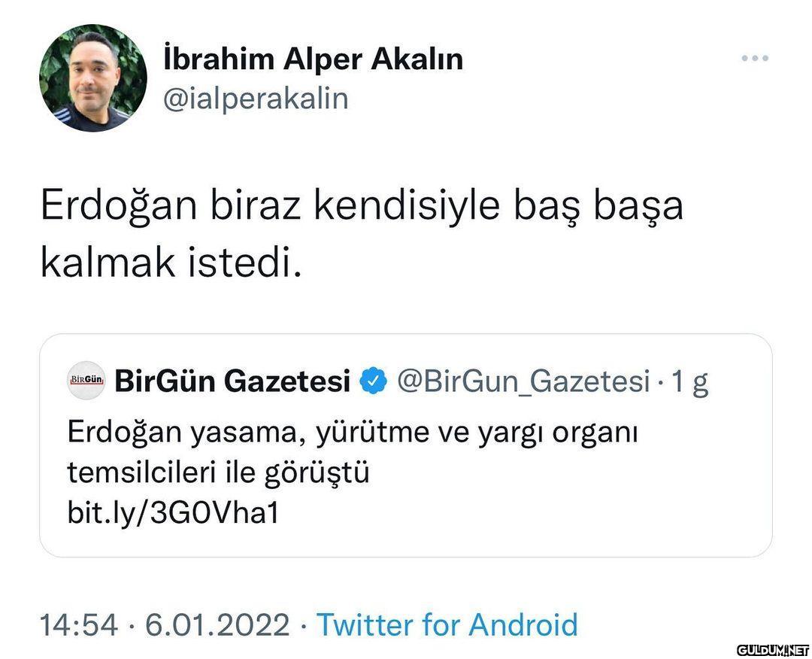This screenshot has width=812, height=659.
Task: Click the BirGün newspaper logo avatar
Action: [x=89, y=382]
